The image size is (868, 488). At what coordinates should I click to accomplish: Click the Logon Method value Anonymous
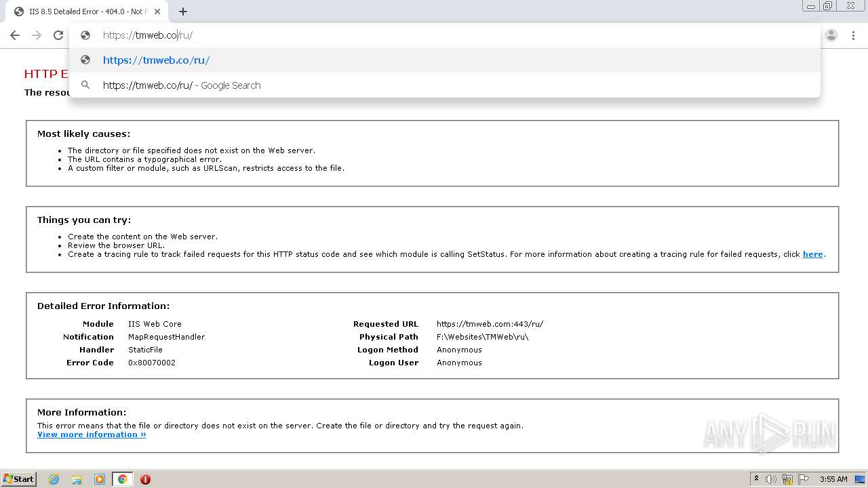[459, 350]
